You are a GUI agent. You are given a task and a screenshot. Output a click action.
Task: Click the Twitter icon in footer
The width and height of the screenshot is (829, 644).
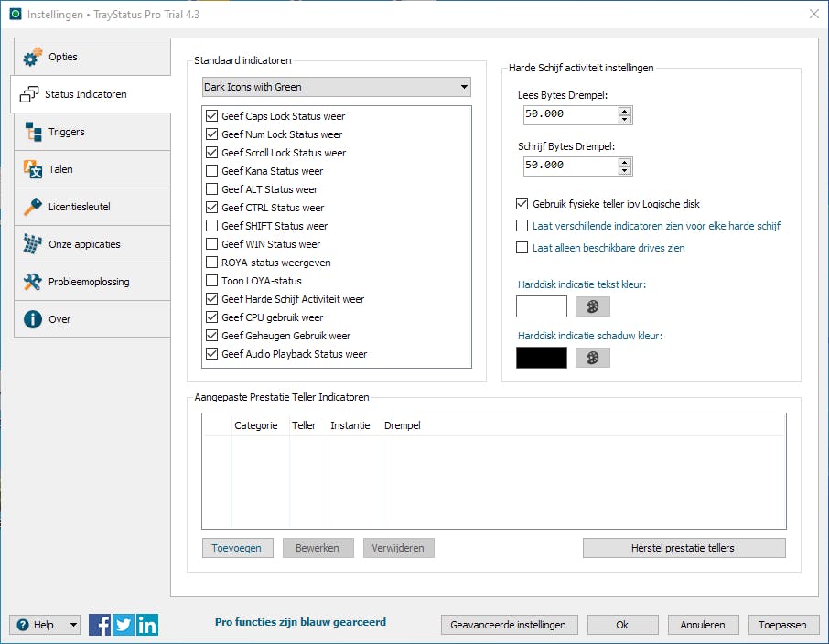124,625
